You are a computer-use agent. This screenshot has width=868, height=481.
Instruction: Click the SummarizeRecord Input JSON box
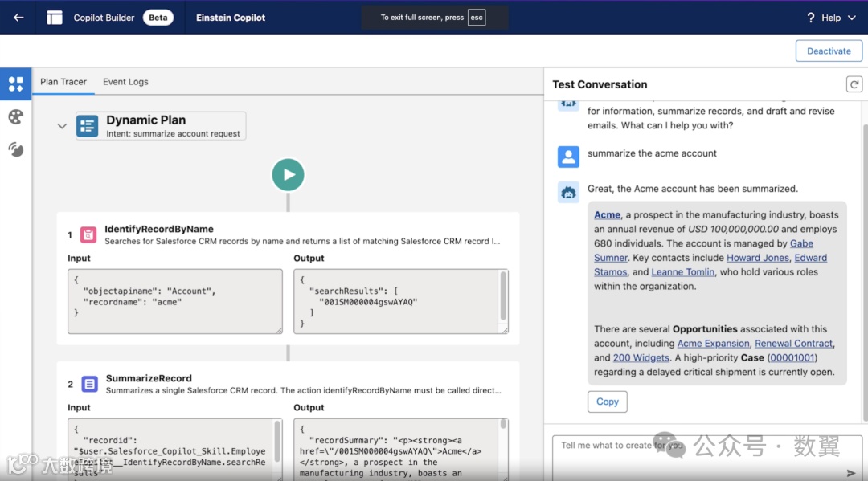(x=175, y=450)
